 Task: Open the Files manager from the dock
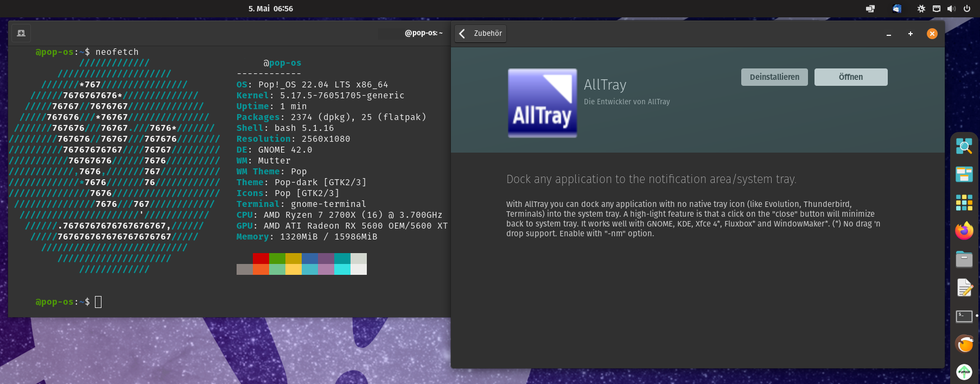pyautogui.click(x=964, y=259)
